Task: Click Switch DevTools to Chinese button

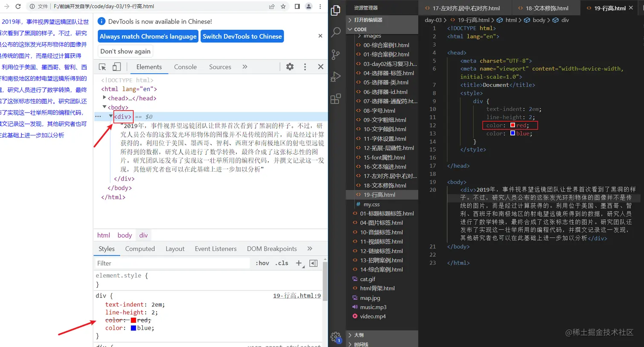Action: pyautogui.click(x=242, y=36)
